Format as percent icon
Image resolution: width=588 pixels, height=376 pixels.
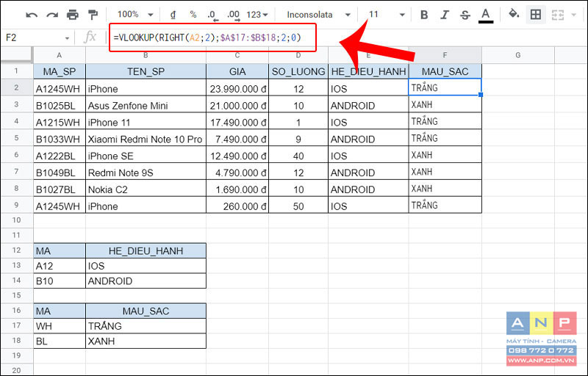coord(193,15)
